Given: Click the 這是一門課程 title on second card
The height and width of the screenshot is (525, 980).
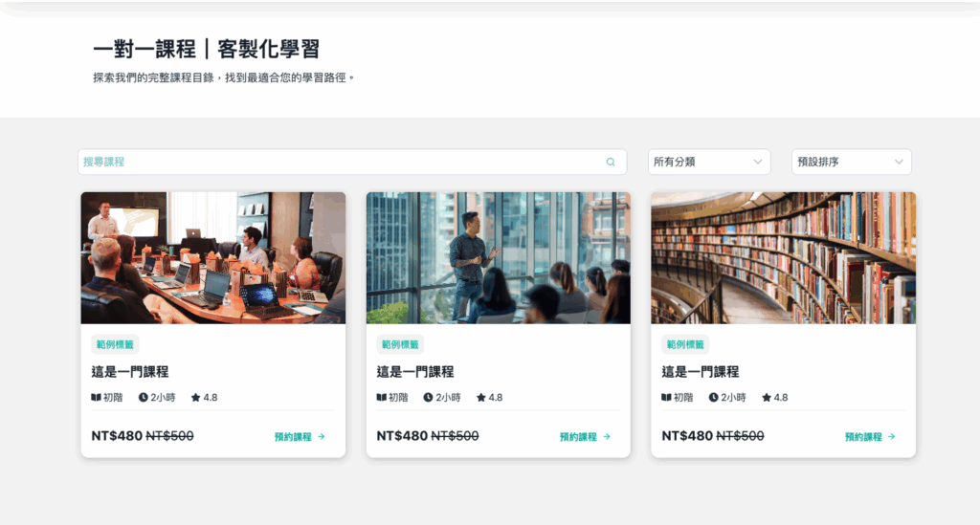Looking at the screenshot, I should point(415,372).
